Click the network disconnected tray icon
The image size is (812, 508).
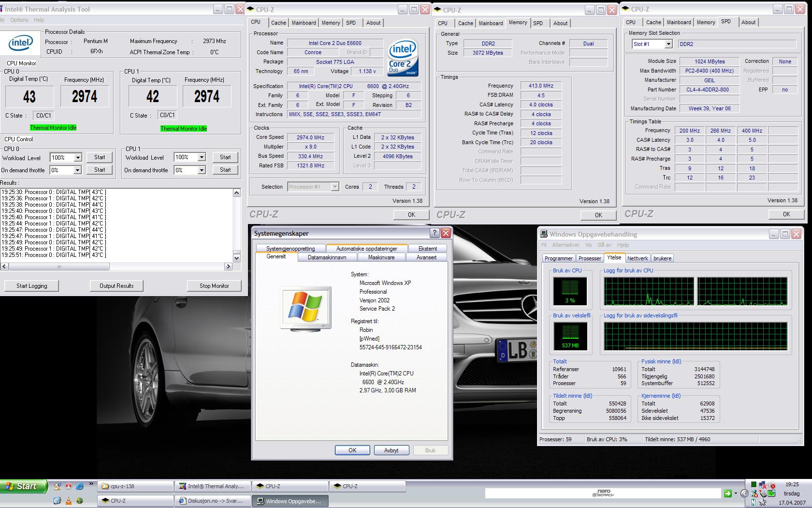click(763, 485)
